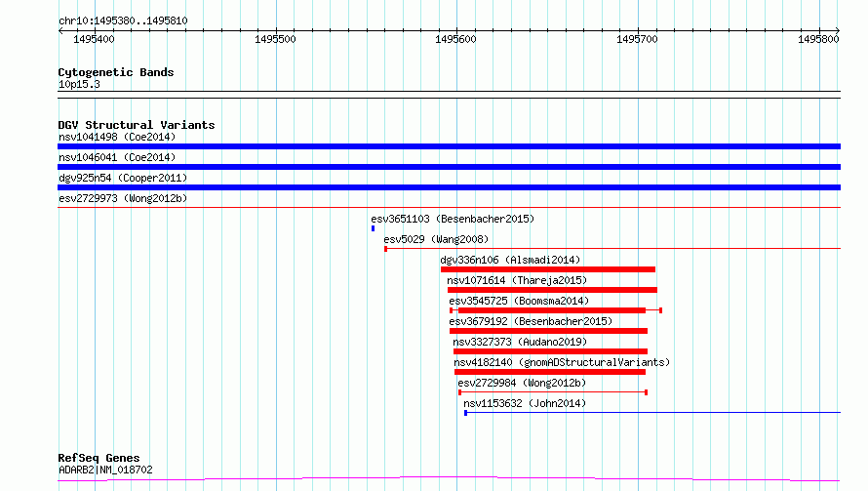Image resolution: width=868 pixels, height=491 pixels.
Task: Click the thin red line of esv2729973
Action: [449, 207]
